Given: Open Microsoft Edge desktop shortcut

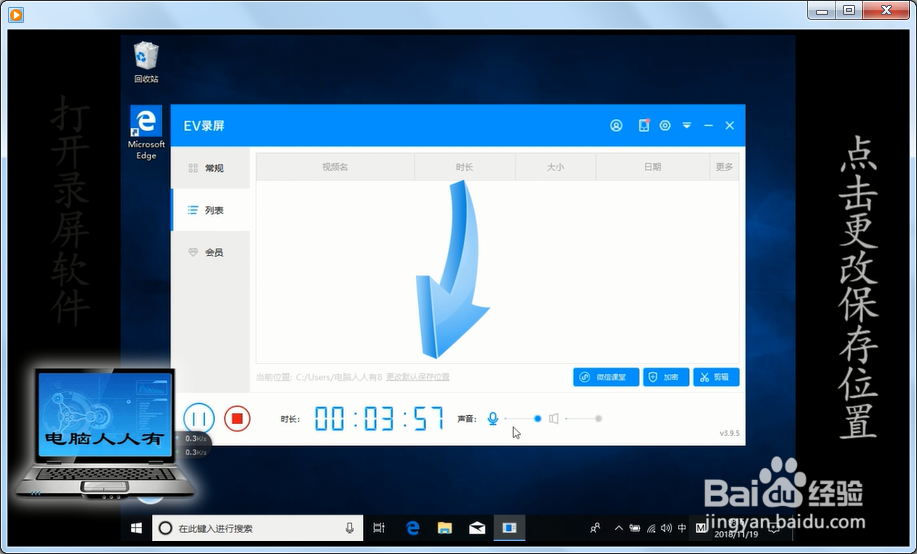Looking at the screenshot, I should point(146,133).
